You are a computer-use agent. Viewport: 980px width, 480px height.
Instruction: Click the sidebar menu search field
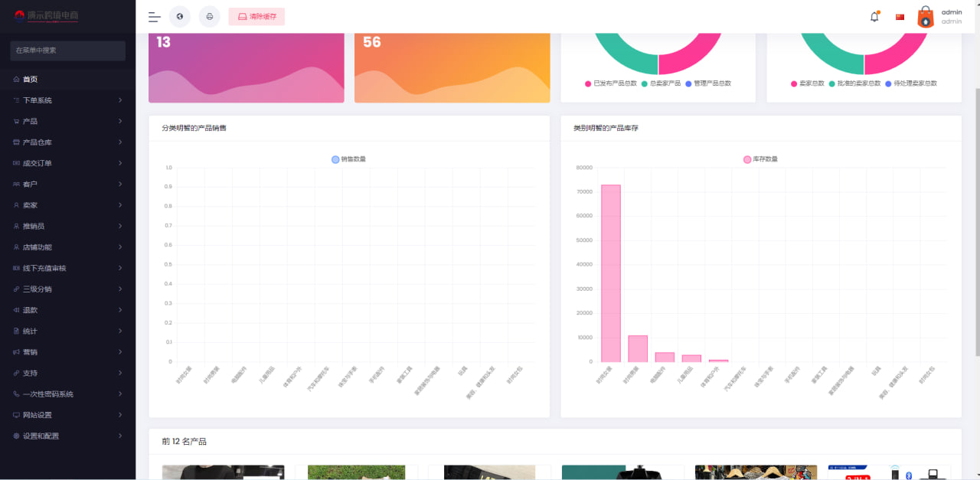(67, 51)
